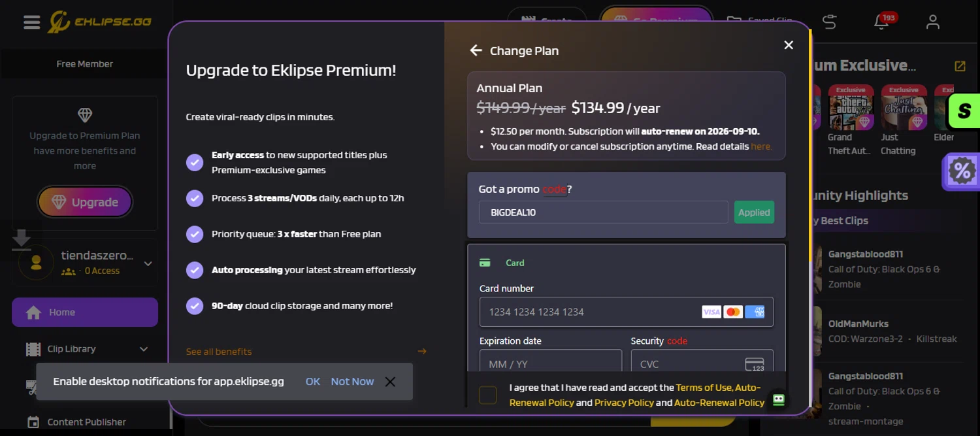Click the arrow next to See all benefits
Viewport: 980px width, 436px height.
[x=422, y=352]
